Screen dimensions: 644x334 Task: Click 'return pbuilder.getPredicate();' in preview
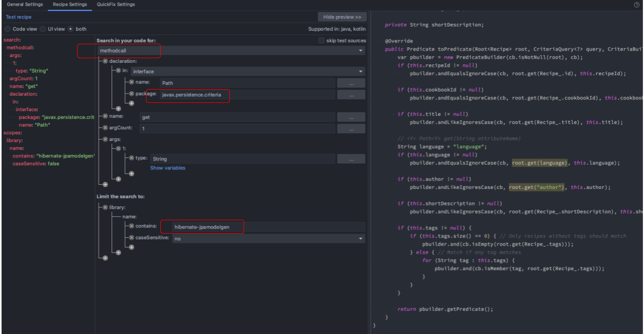(x=445, y=309)
